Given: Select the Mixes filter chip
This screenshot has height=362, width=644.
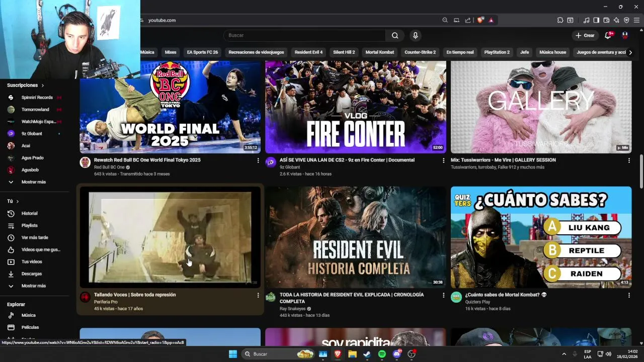Looking at the screenshot, I should tap(171, 52).
